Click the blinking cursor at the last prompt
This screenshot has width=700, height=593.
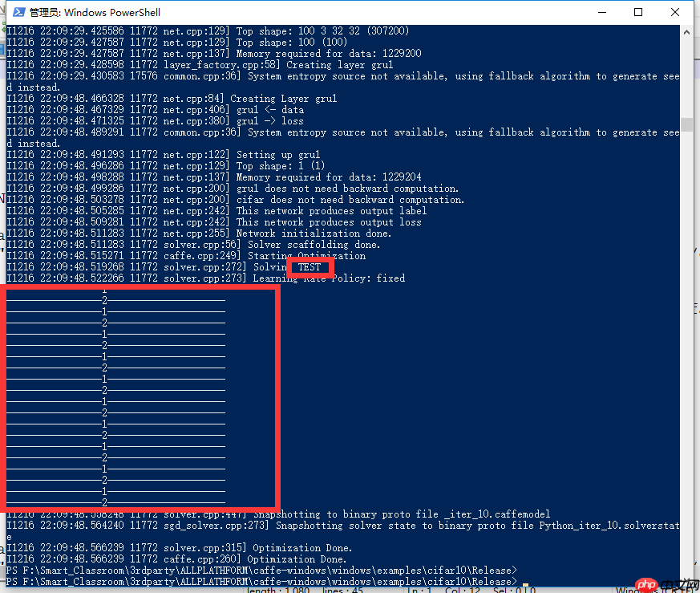[525, 584]
